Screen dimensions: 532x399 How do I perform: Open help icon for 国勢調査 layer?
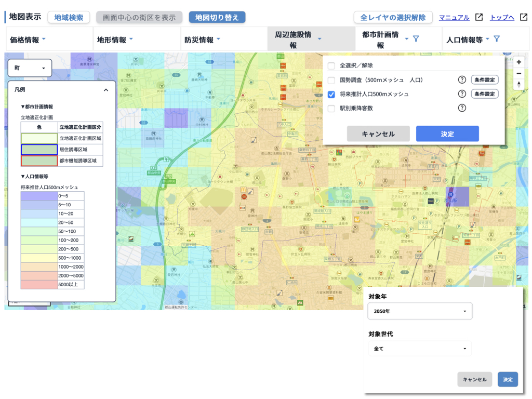461,80
